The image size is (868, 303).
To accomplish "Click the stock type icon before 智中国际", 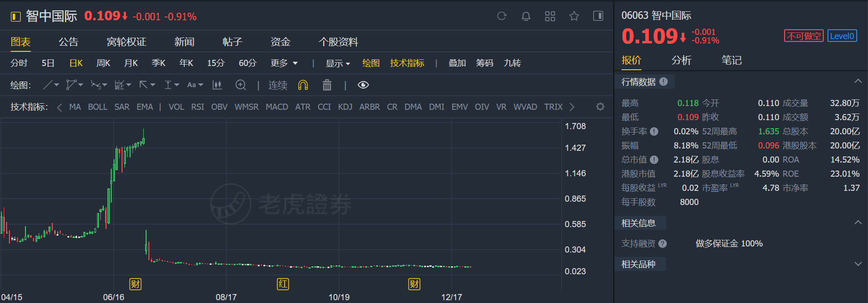I will pos(16,17).
